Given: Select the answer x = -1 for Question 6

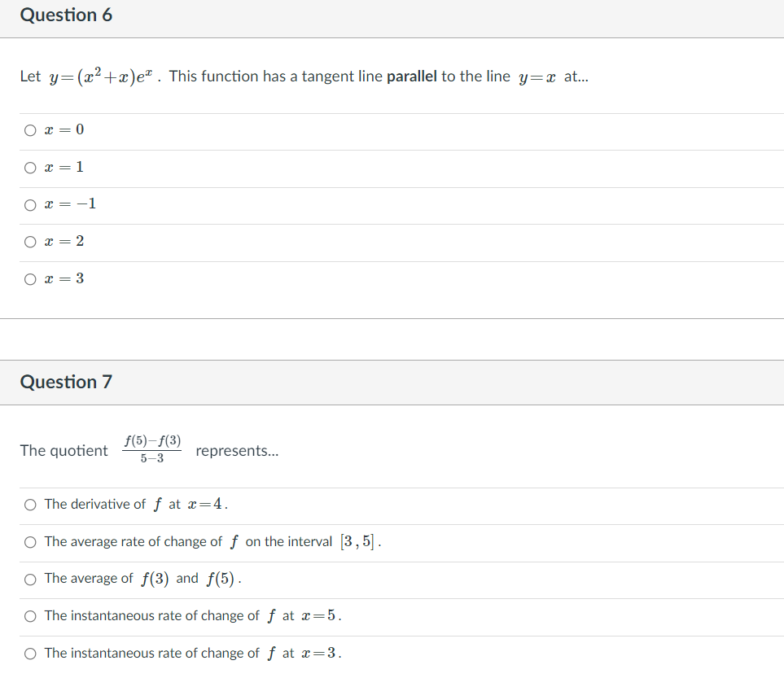Looking at the screenshot, I should click(29, 204).
